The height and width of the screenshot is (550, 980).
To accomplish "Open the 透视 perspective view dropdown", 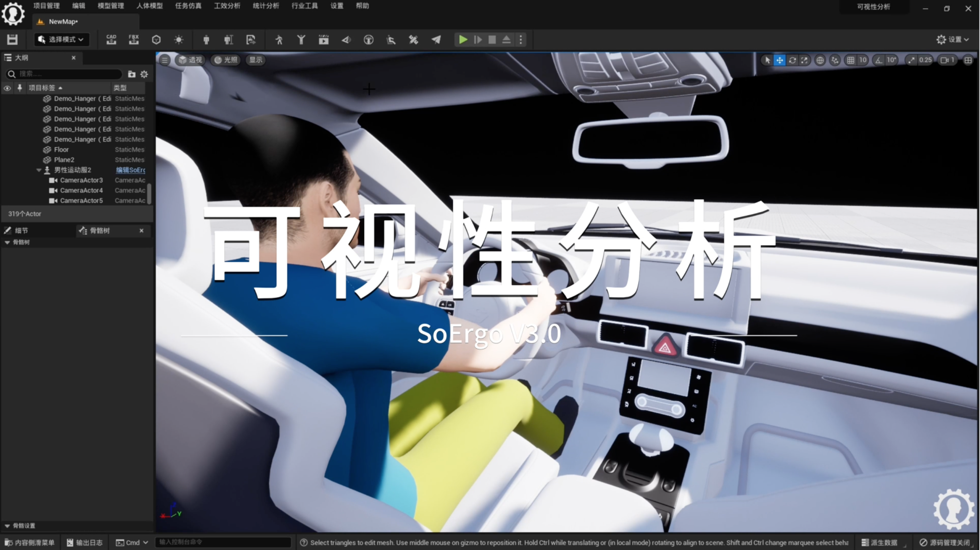I will click(x=191, y=60).
